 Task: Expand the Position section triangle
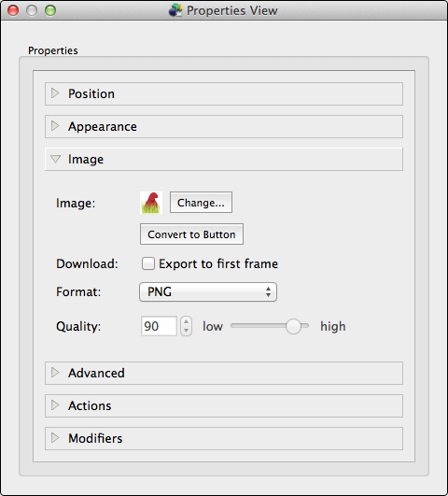coord(55,93)
